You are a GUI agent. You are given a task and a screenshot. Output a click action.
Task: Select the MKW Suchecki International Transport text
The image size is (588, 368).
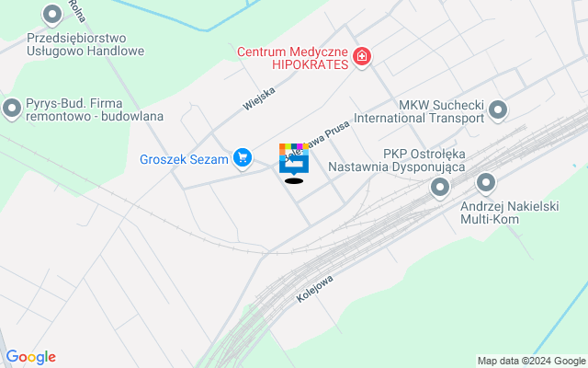(x=419, y=111)
